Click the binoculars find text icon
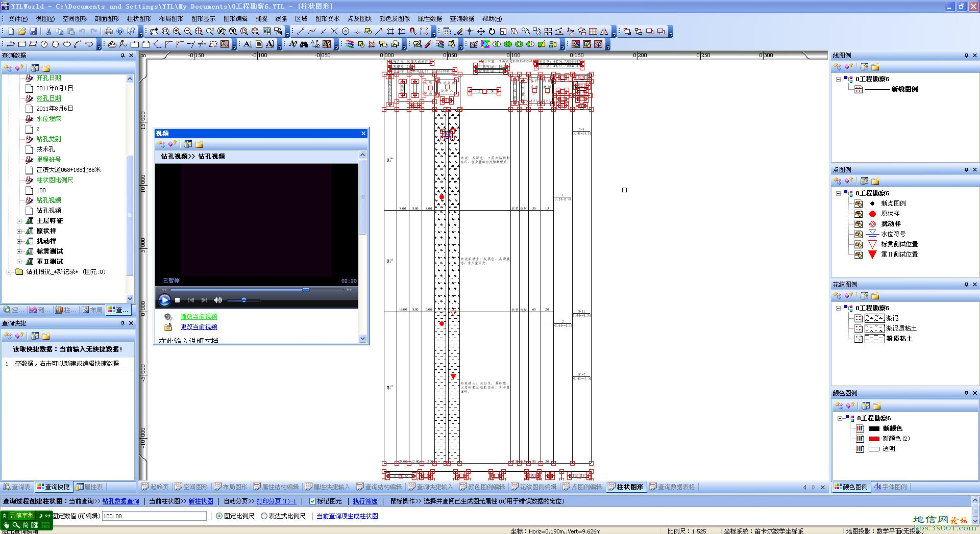 [304, 44]
